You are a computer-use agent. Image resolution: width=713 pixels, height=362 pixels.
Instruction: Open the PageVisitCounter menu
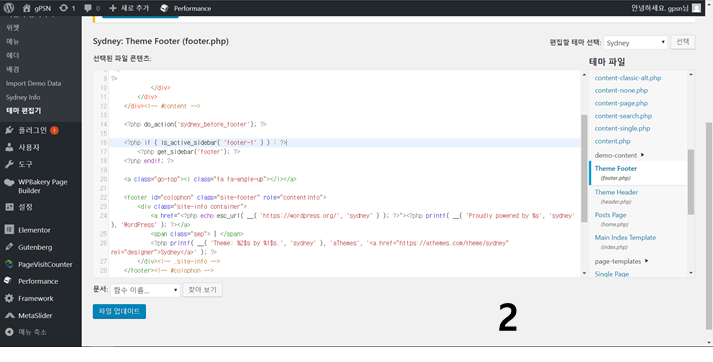pyautogui.click(x=40, y=264)
